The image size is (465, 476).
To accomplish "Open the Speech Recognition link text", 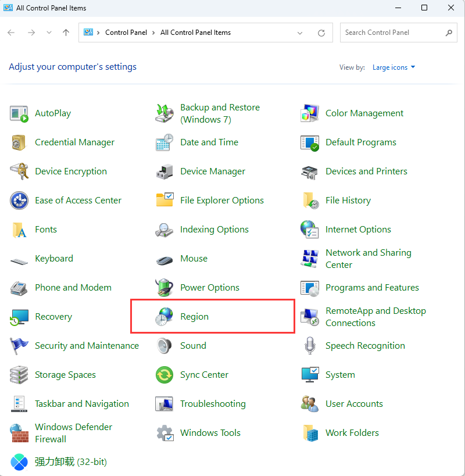I will point(365,346).
